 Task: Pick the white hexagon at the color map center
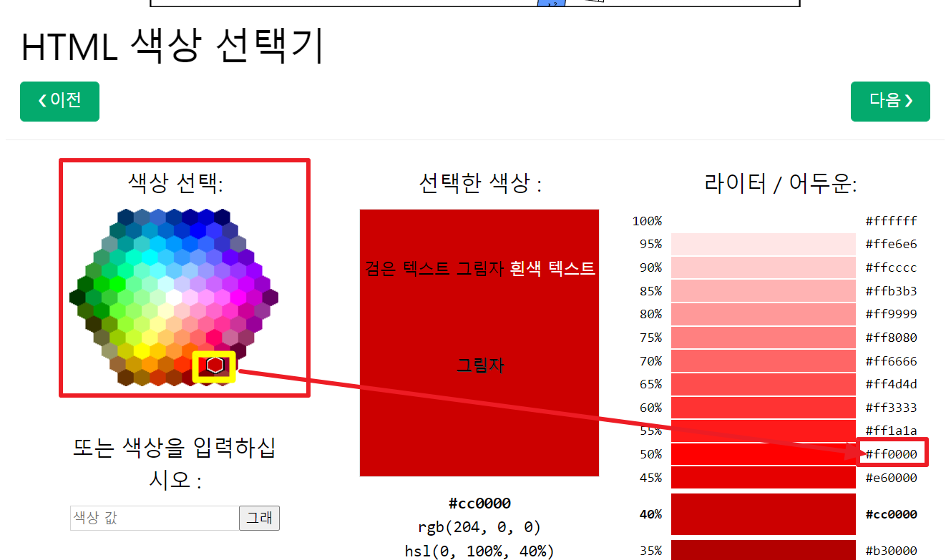tap(174, 297)
